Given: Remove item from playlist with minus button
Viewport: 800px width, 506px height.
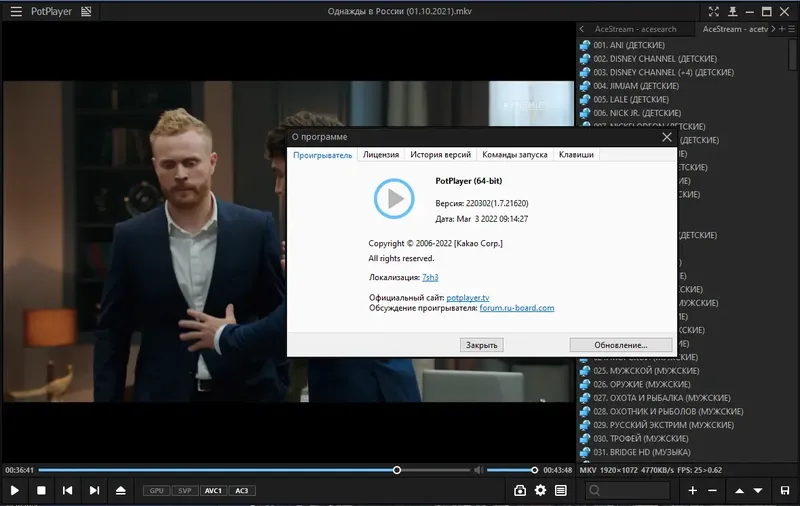Looking at the screenshot, I should click(713, 490).
